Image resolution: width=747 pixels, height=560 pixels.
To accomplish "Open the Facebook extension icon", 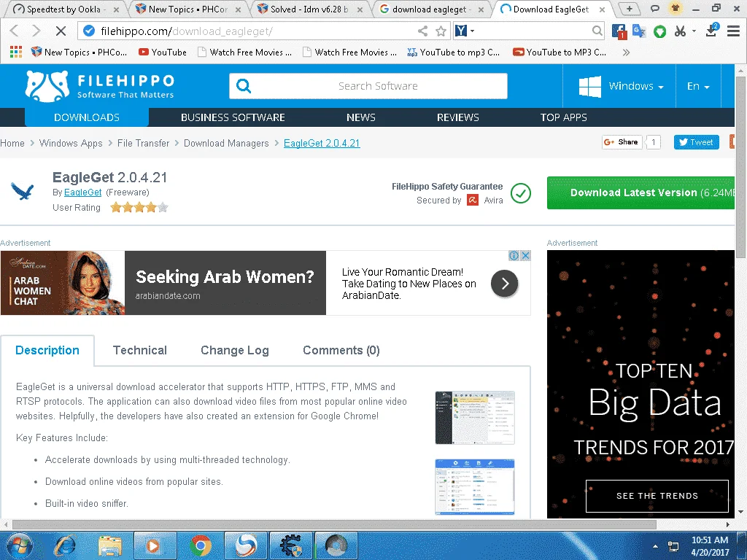I will [x=619, y=31].
